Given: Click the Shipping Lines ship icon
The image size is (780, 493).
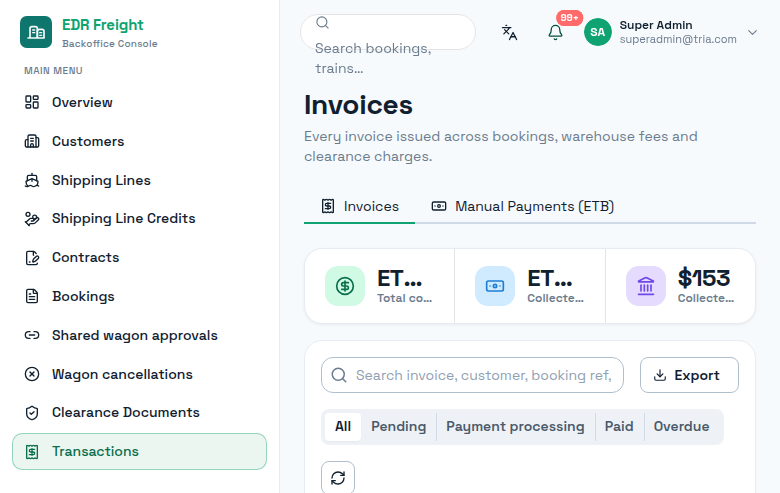Looking at the screenshot, I should [x=32, y=180].
